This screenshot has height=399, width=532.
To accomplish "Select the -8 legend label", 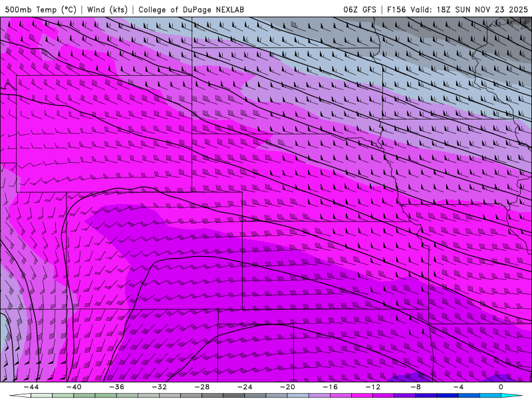I will 416,387.
